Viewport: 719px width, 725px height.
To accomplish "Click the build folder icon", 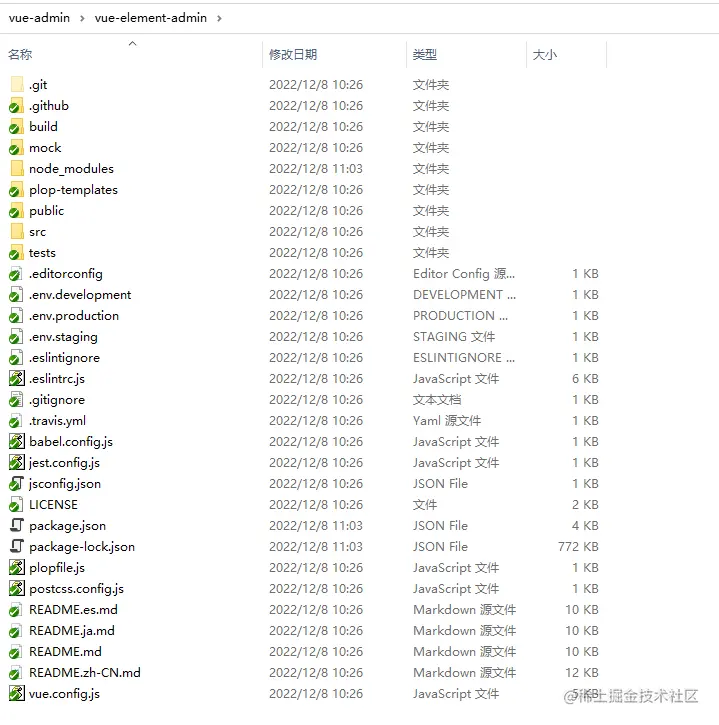I will [x=17, y=127].
